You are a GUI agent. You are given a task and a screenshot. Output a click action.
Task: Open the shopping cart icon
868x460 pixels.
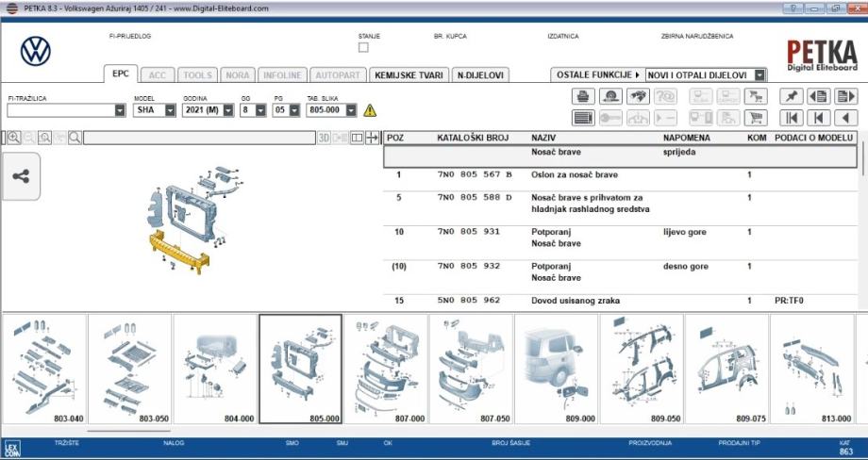pyautogui.click(x=755, y=118)
